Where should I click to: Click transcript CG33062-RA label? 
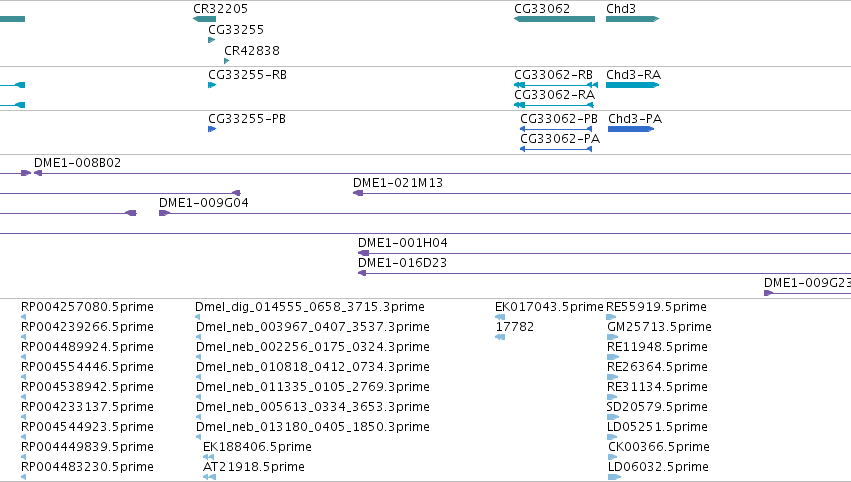click(x=554, y=95)
